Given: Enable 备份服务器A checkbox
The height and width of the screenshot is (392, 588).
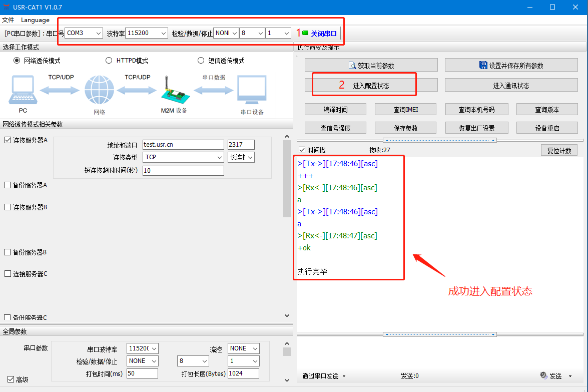Looking at the screenshot, I should click(x=8, y=185).
